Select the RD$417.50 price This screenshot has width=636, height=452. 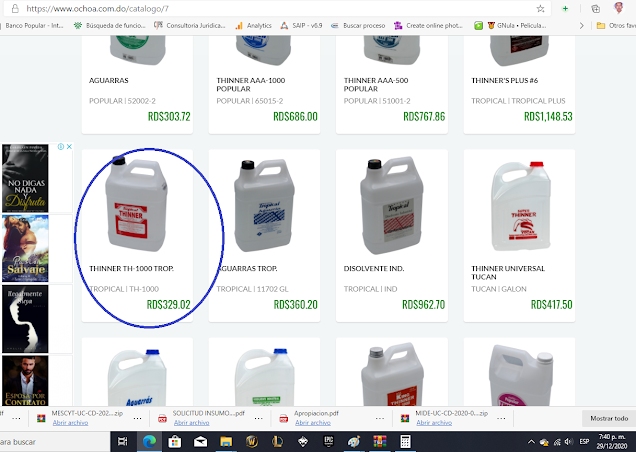pyautogui.click(x=552, y=304)
